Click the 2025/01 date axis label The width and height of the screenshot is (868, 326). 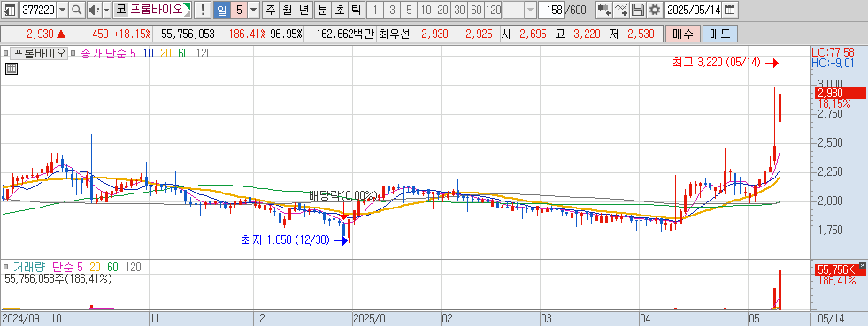372,319
